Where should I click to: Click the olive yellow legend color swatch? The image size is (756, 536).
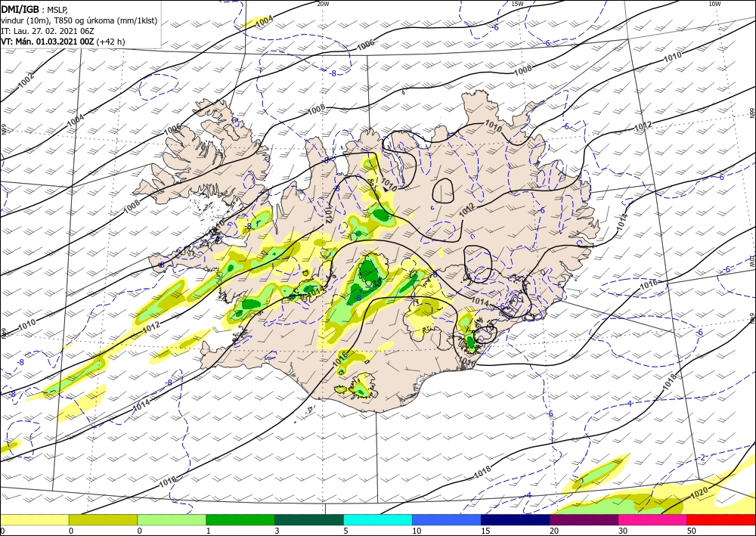[x=103, y=519]
